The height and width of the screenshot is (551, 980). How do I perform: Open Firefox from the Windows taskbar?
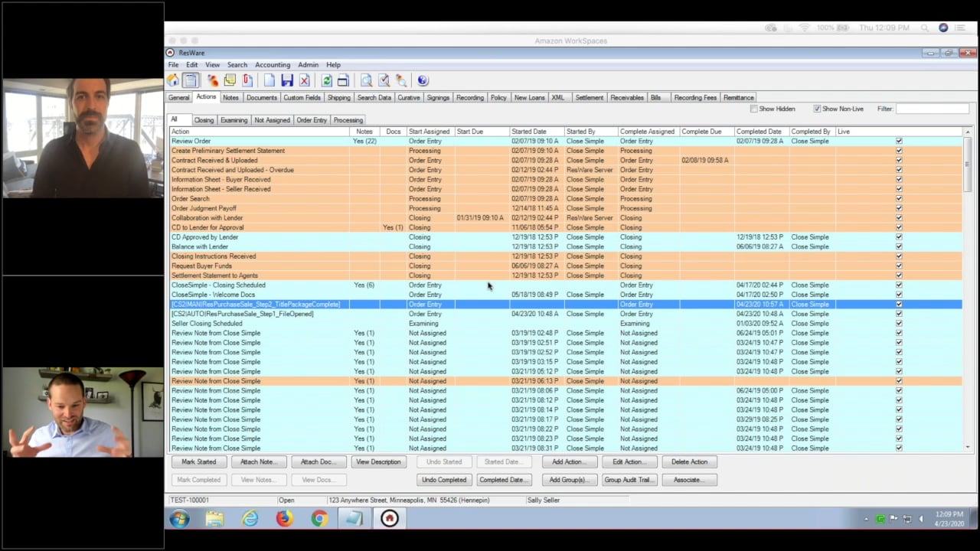tap(284, 519)
